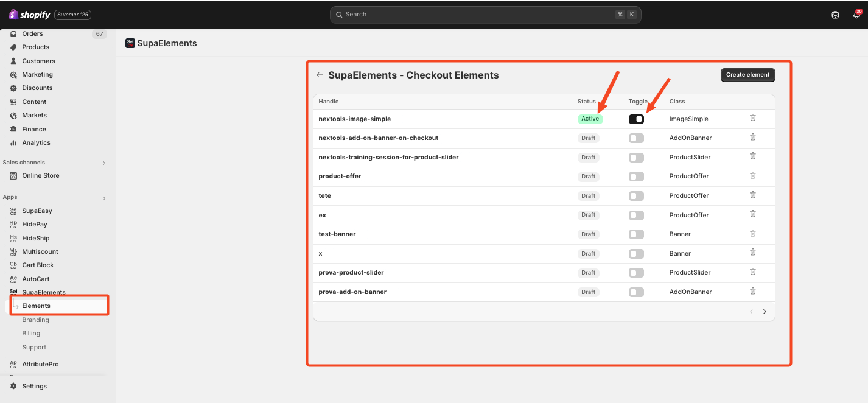The image size is (868, 403).
Task: Click the Analytics chart icon in sidebar
Action: point(13,143)
